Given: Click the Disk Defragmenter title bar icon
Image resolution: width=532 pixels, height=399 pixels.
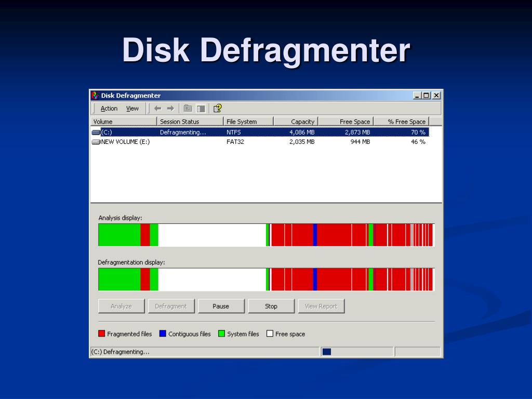Looking at the screenshot, I should 96,96.
